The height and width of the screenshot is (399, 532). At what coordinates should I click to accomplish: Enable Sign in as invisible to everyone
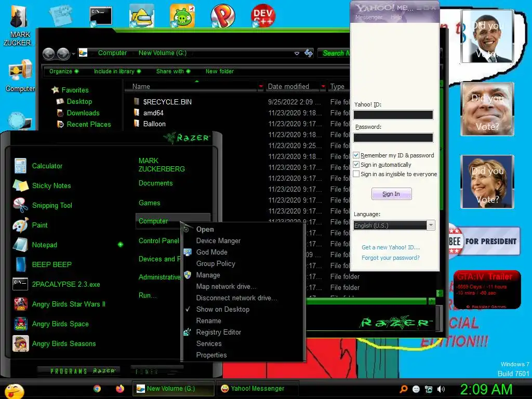[x=356, y=174]
